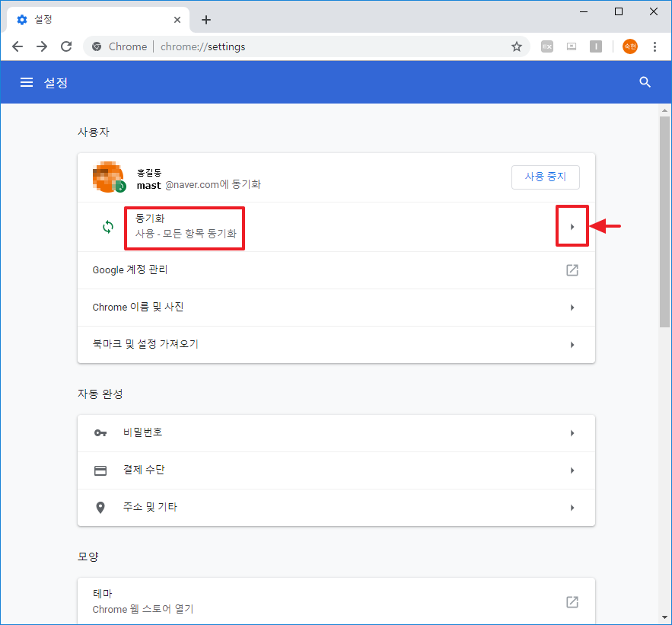
Task: Open the 테마 external link icon
Action: 572,602
